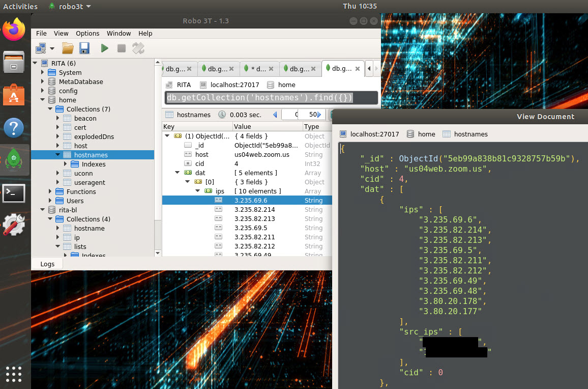Open the Options menu
Viewport: 588px width, 389px height.
pyautogui.click(x=87, y=34)
